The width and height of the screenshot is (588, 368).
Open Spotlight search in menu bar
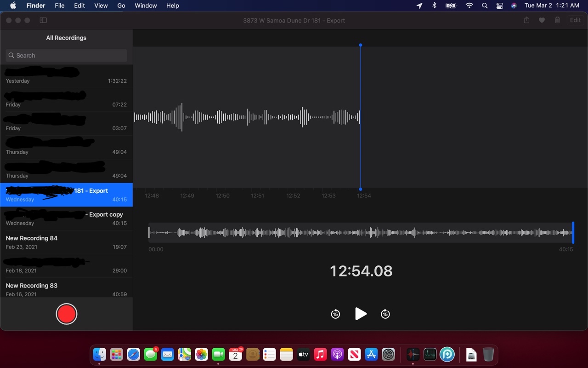(x=485, y=6)
